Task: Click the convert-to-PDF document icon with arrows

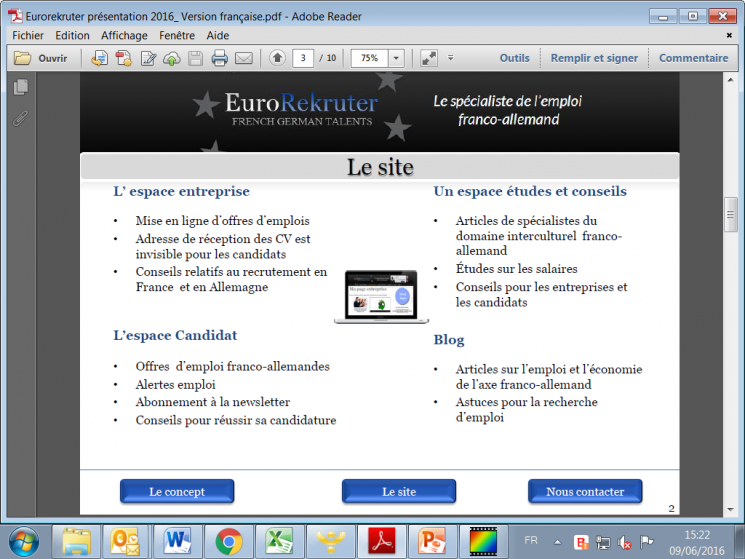Action: (99, 58)
